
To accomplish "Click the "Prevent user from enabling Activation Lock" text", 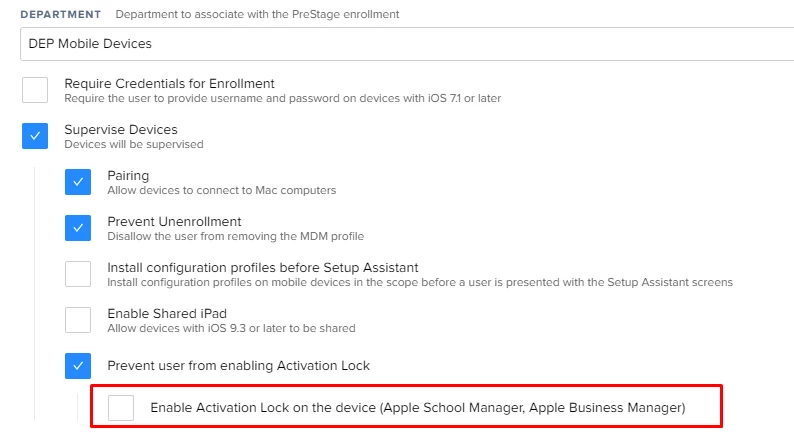I will [x=239, y=366].
